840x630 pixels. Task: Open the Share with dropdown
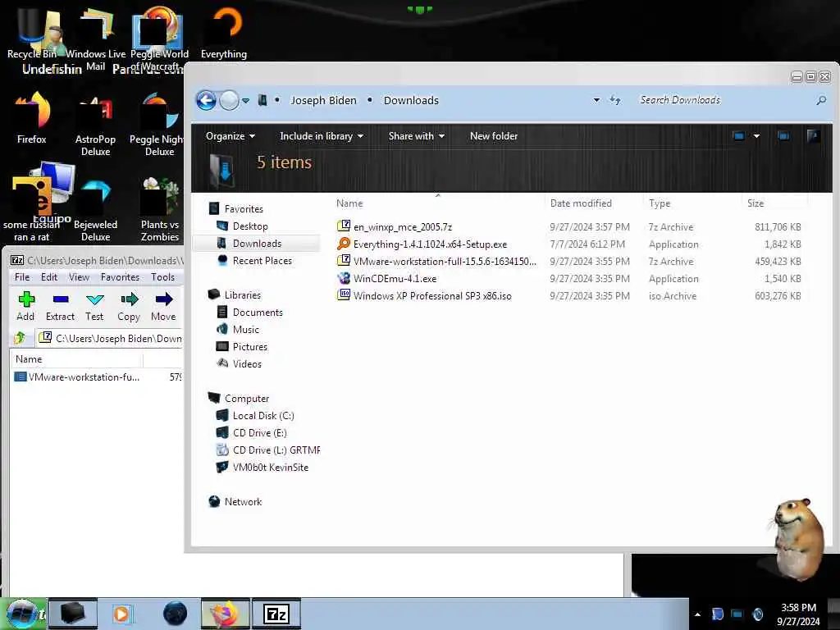coord(416,136)
